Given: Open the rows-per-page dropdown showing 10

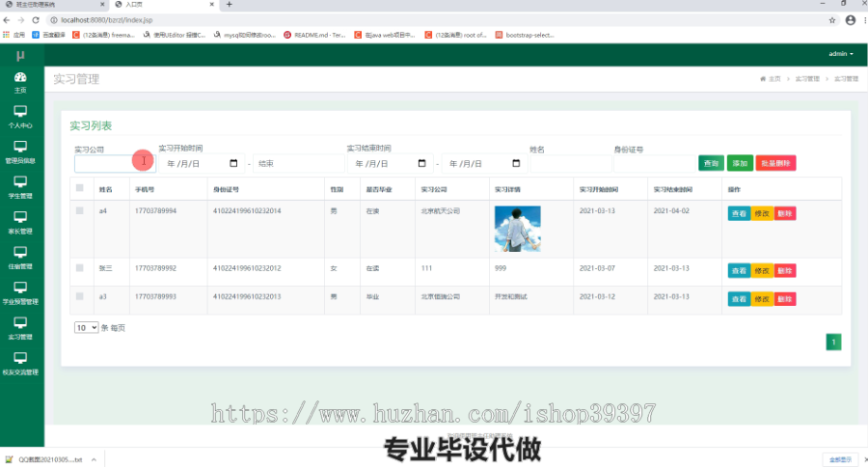Looking at the screenshot, I should pos(87,327).
